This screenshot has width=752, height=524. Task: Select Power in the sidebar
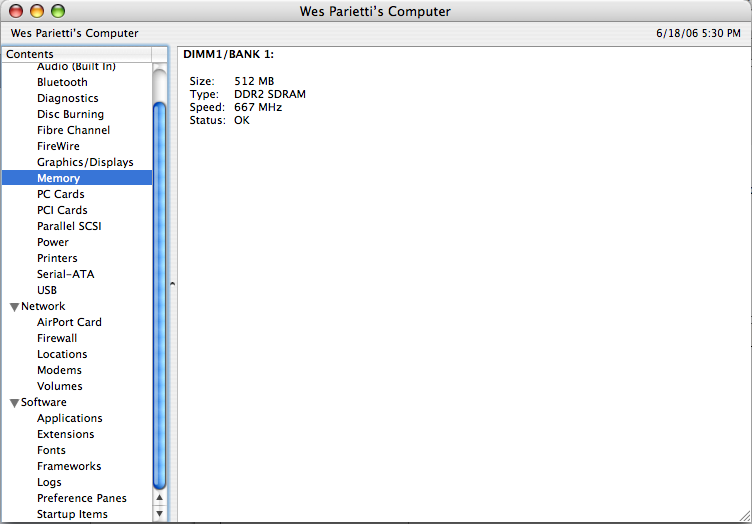point(53,242)
